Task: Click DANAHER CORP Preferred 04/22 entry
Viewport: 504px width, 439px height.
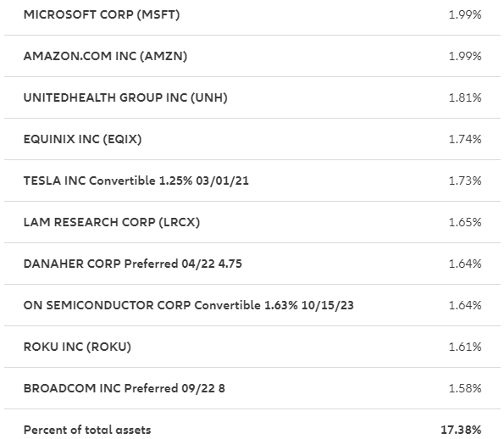Action: (133, 264)
